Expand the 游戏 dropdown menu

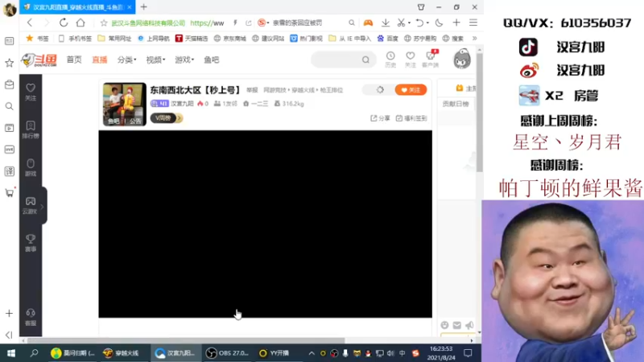coord(184,60)
